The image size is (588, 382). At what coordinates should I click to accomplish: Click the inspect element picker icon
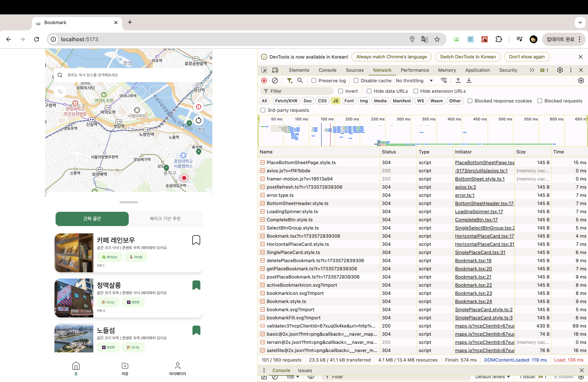(264, 70)
